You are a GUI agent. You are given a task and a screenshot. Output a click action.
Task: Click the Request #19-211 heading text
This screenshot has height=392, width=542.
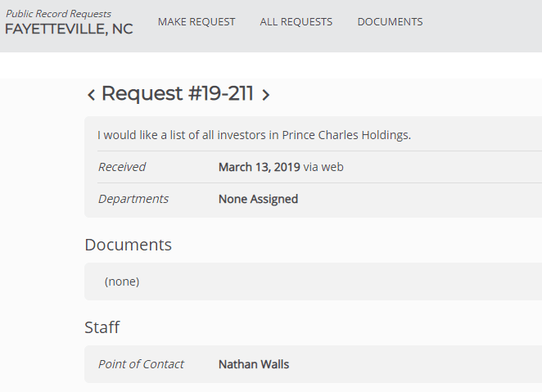(x=178, y=93)
